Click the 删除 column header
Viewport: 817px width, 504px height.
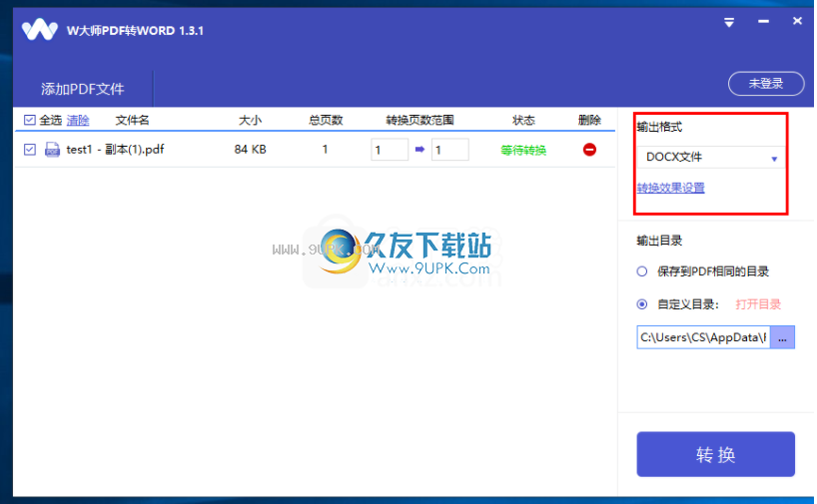589,121
